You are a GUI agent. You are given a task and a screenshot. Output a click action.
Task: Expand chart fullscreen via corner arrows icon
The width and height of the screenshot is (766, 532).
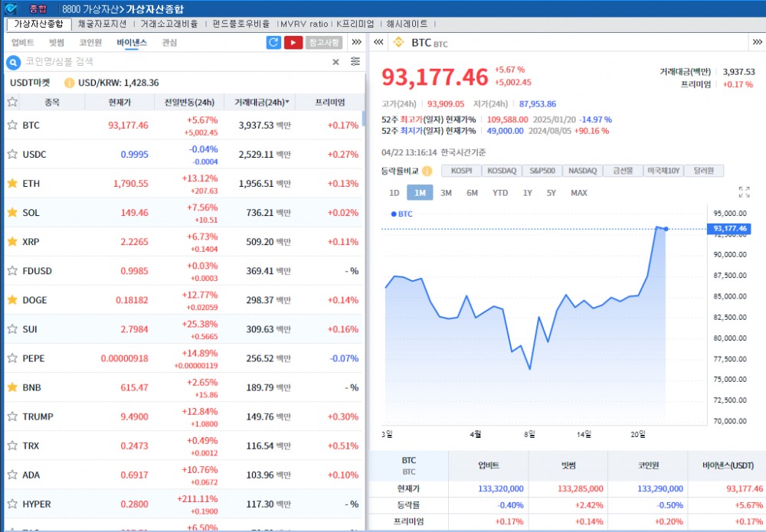[x=743, y=191]
